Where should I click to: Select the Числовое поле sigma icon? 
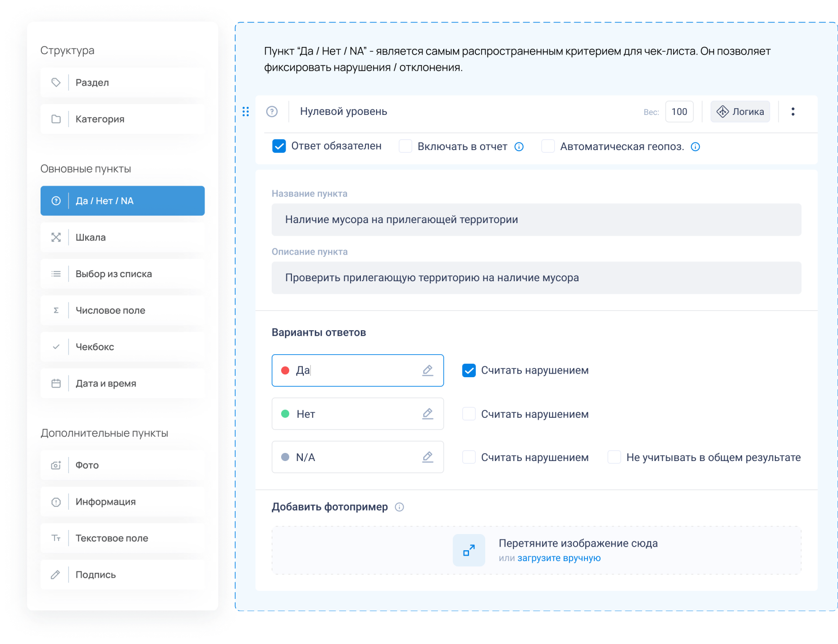[56, 310]
